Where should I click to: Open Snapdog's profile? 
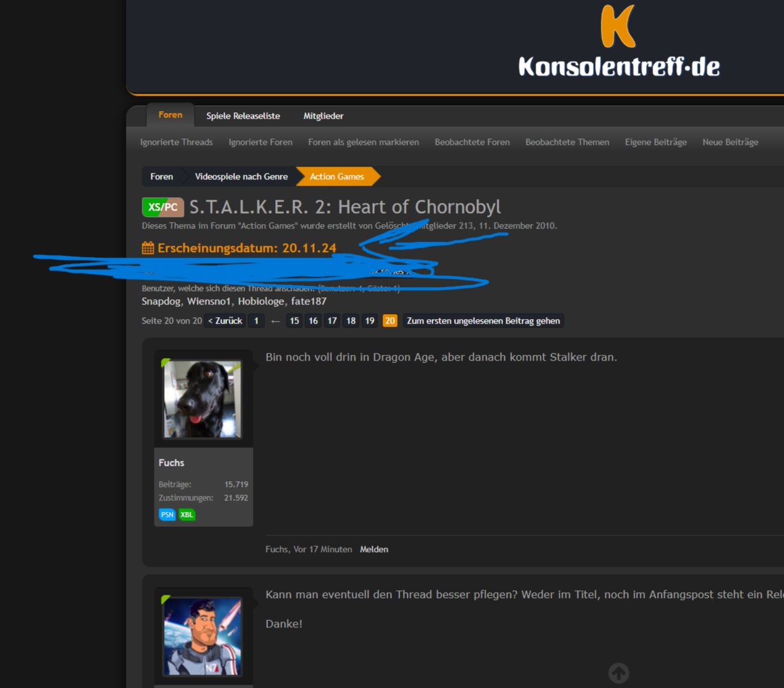tap(161, 301)
